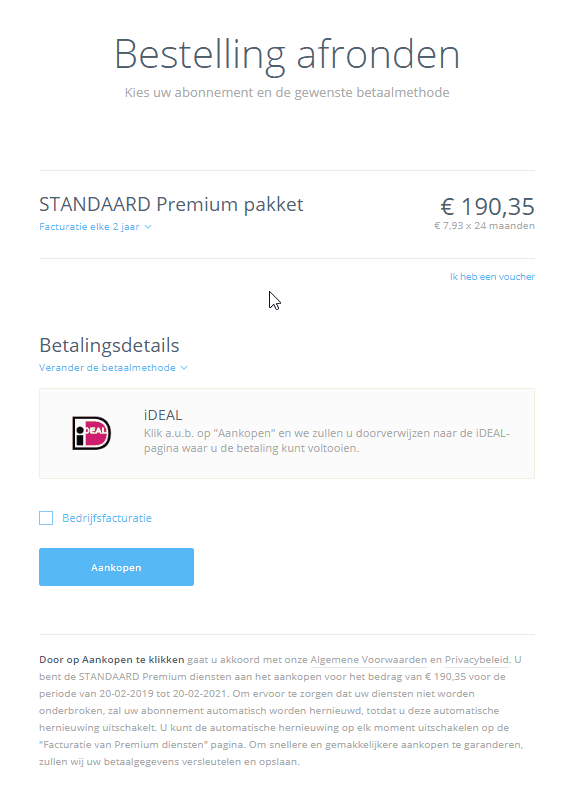
Task: Click the iDEAL logo icon
Action: pos(92,433)
